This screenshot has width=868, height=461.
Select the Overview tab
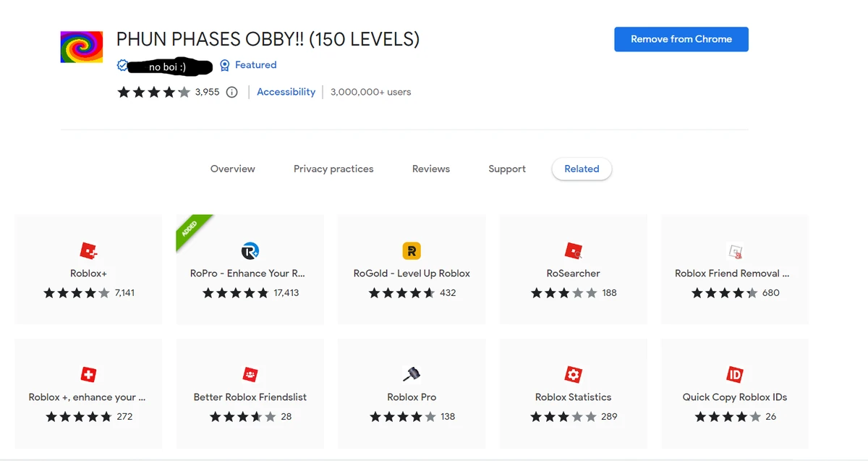[x=232, y=168]
